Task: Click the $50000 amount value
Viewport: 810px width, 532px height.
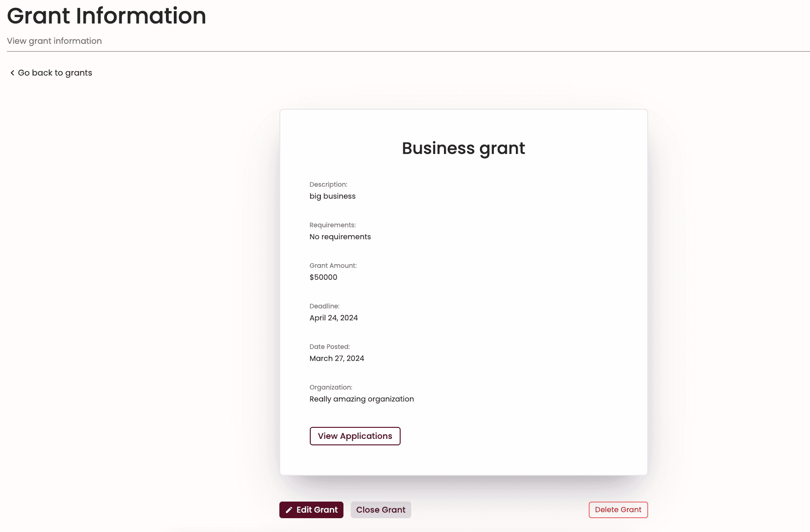Action: tap(323, 278)
